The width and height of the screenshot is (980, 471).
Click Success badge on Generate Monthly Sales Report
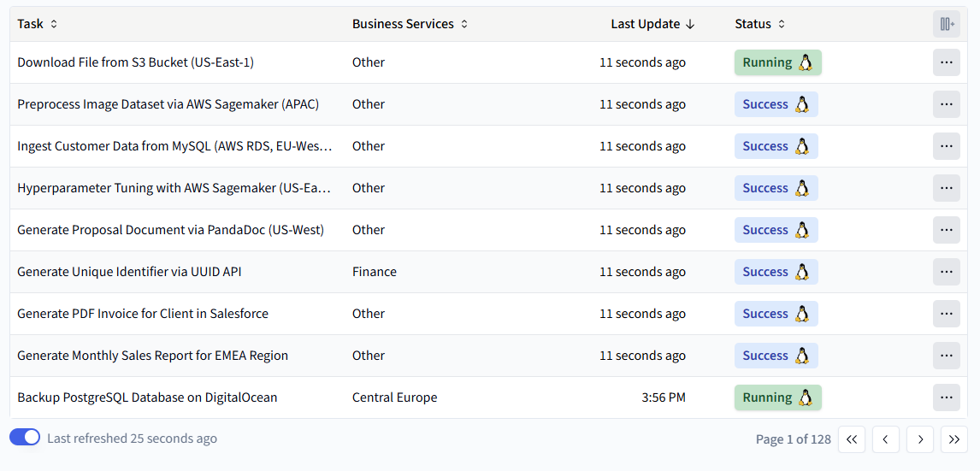776,356
